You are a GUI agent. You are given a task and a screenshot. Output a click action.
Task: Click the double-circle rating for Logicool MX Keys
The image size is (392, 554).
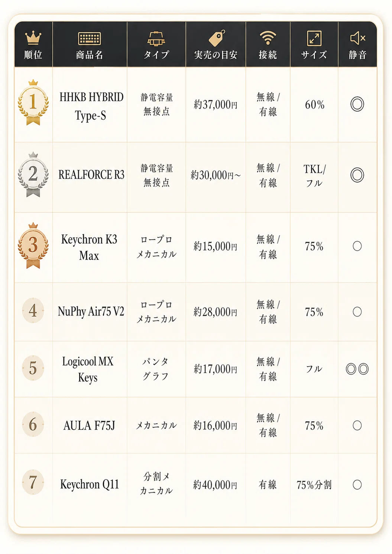pyautogui.click(x=357, y=369)
